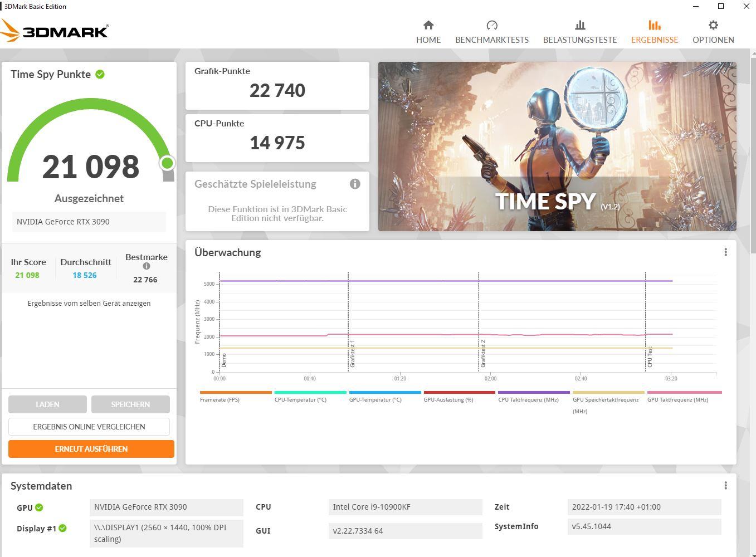Switch to the BELASTUNGSTESTE tab
Image resolution: width=756 pixels, height=557 pixels.
[580, 32]
